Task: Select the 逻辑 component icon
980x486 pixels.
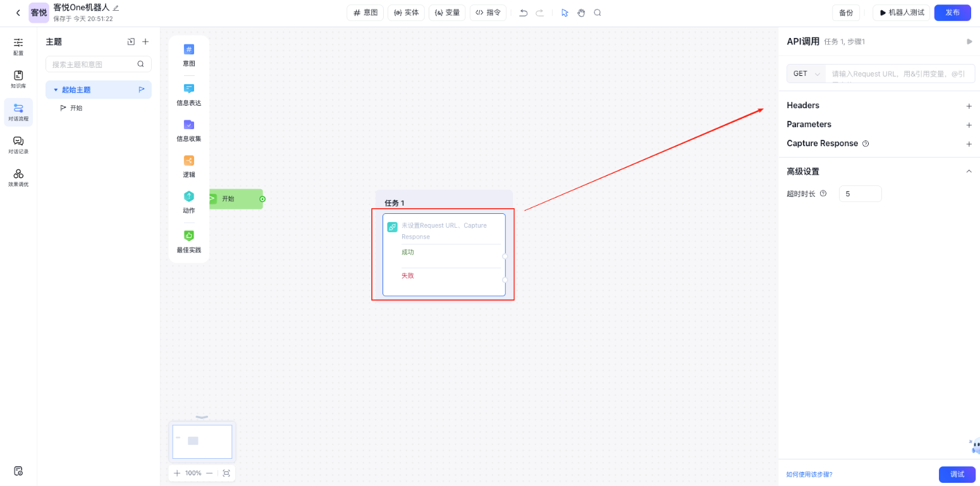Action: tap(189, 161)
